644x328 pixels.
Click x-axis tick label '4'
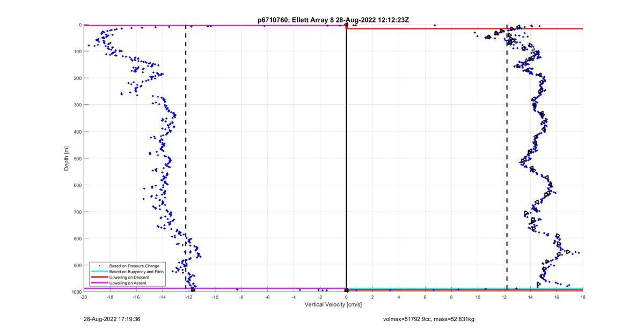tap(399, 297)
